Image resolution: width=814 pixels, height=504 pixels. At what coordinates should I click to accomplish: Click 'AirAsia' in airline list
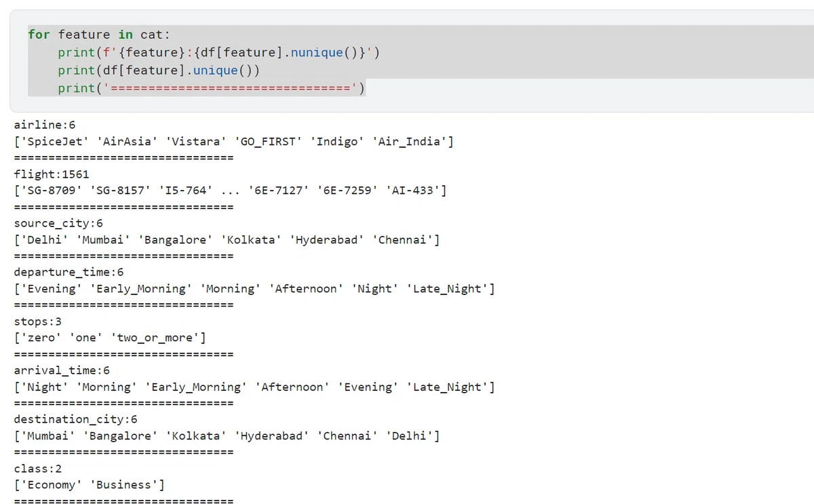tap(128, 142)
